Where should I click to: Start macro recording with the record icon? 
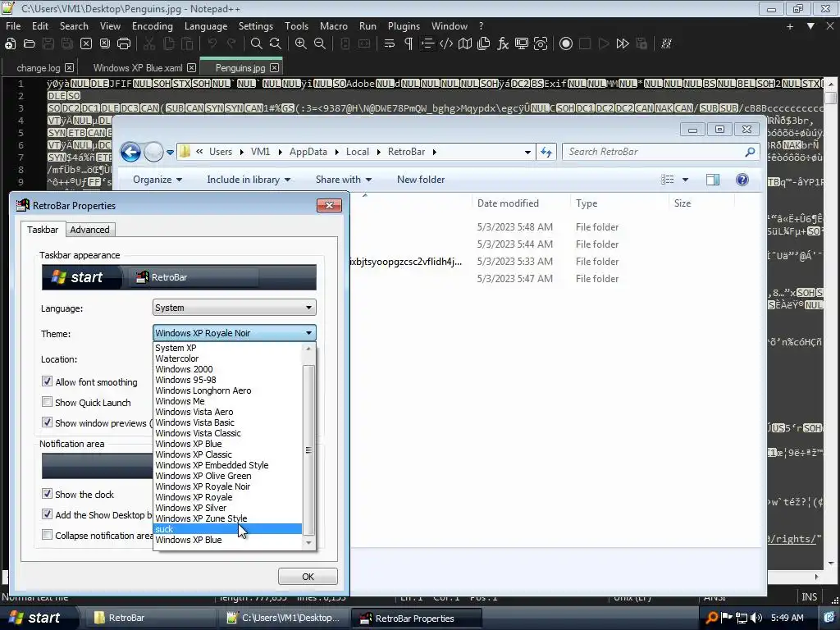(x=566, y=44)
